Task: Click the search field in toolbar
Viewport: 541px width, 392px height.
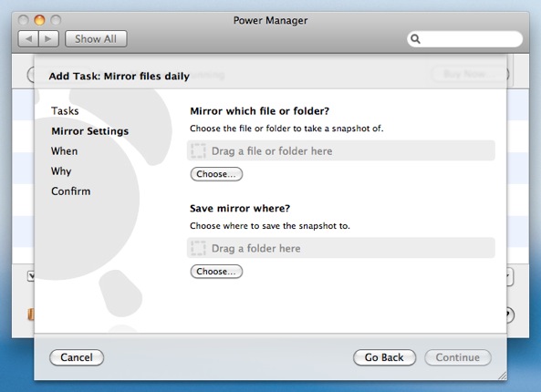Action: click(x=464, y=39)
